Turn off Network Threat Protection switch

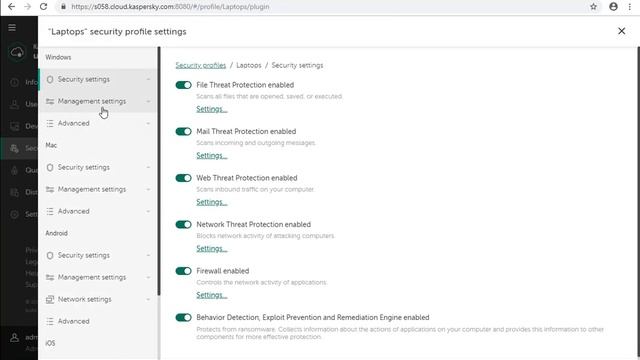(183, 224)
